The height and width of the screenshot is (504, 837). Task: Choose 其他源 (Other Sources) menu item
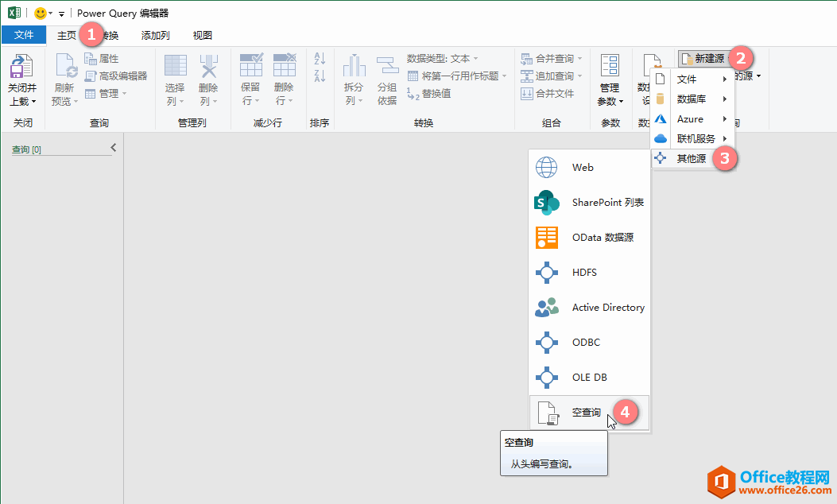[692, 158]
